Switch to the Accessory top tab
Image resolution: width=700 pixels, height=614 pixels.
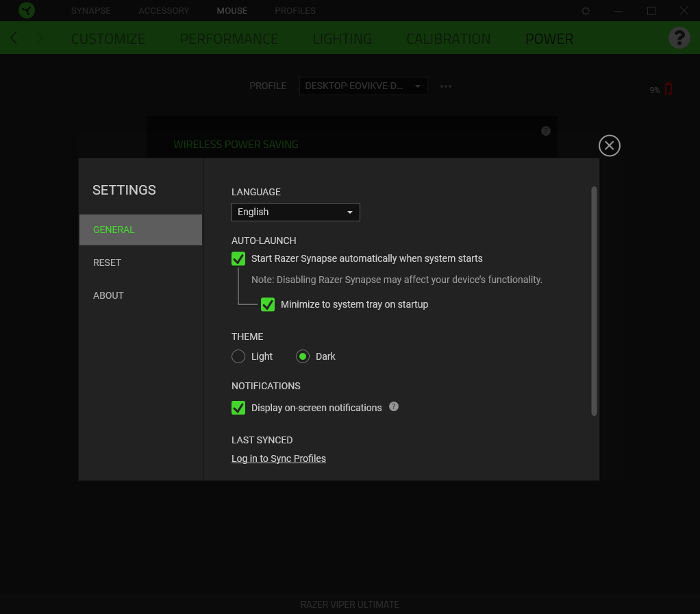tap(164, 11)
